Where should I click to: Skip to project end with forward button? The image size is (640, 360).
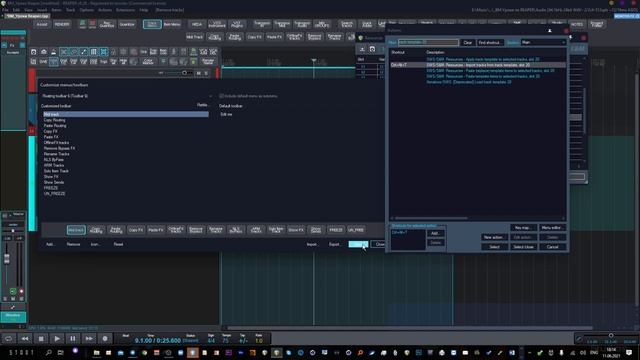89,338
